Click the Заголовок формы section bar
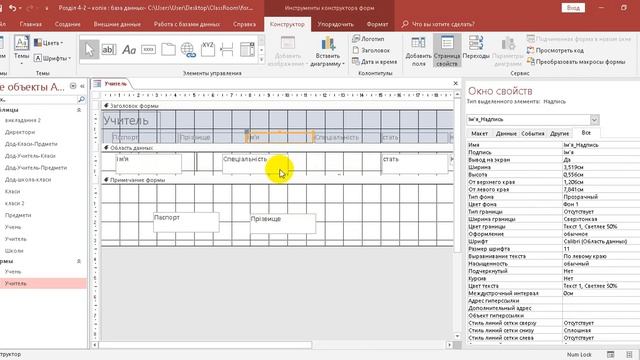640x360 pixels. pos(278,106)
